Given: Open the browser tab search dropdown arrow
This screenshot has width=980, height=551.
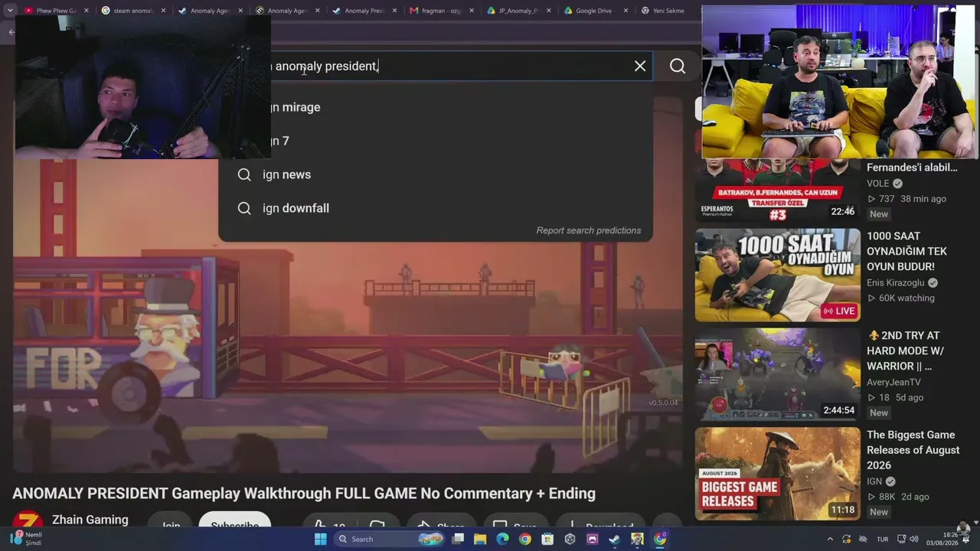Looking at the screenshot, I should [10, 11].
